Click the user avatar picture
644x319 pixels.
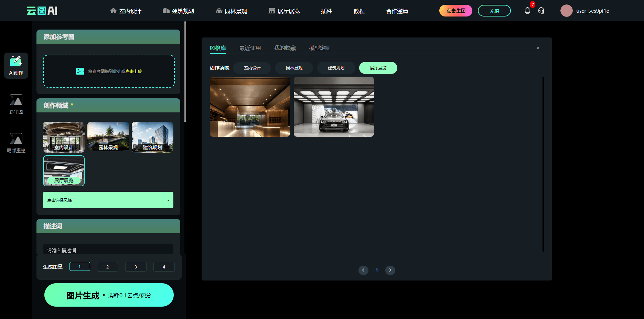(x=566, y=11)
